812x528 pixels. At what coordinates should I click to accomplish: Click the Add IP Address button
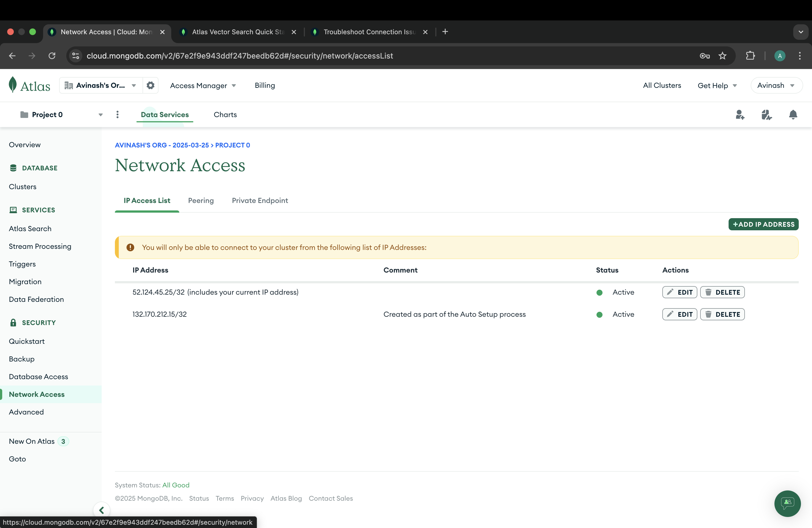[763, 224]
